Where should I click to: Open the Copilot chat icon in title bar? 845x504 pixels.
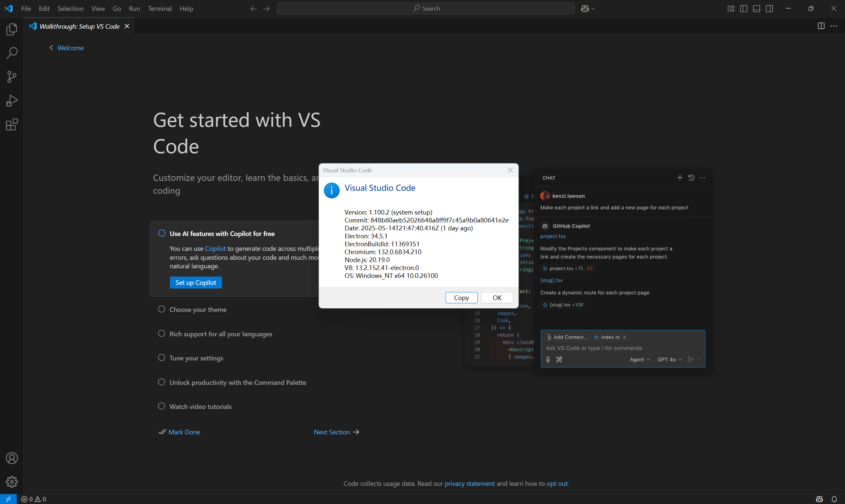point(585,9)
